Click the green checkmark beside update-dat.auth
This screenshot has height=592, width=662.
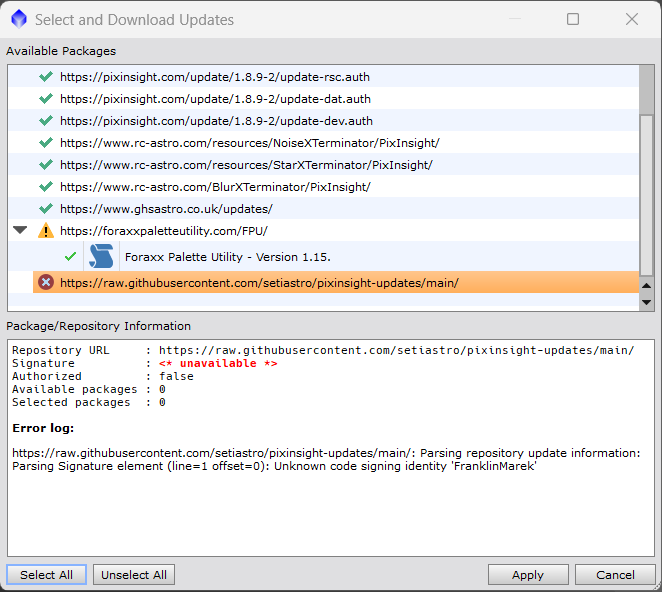[46, 98]
